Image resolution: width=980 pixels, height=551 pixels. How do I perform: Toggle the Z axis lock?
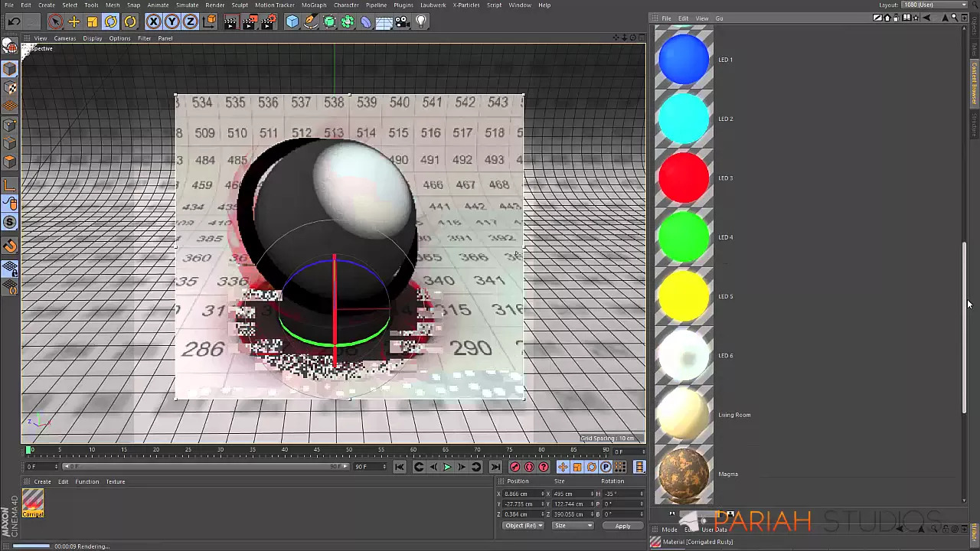191,22
